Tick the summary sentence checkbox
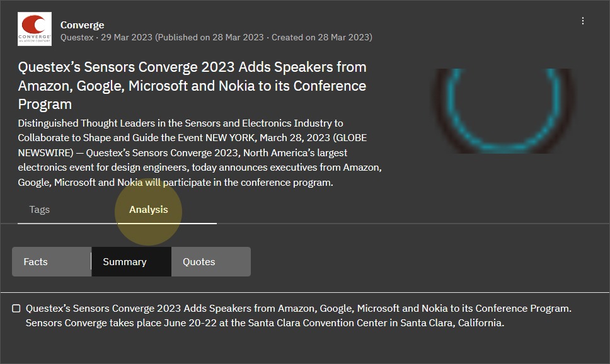Viewport: 610px width, 364px height. (16, 309)
